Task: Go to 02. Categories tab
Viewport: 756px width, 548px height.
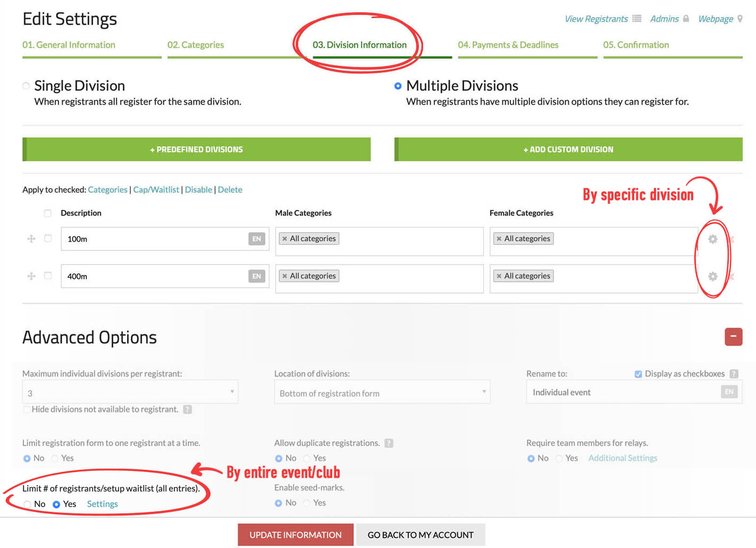Action: point(196,45)
